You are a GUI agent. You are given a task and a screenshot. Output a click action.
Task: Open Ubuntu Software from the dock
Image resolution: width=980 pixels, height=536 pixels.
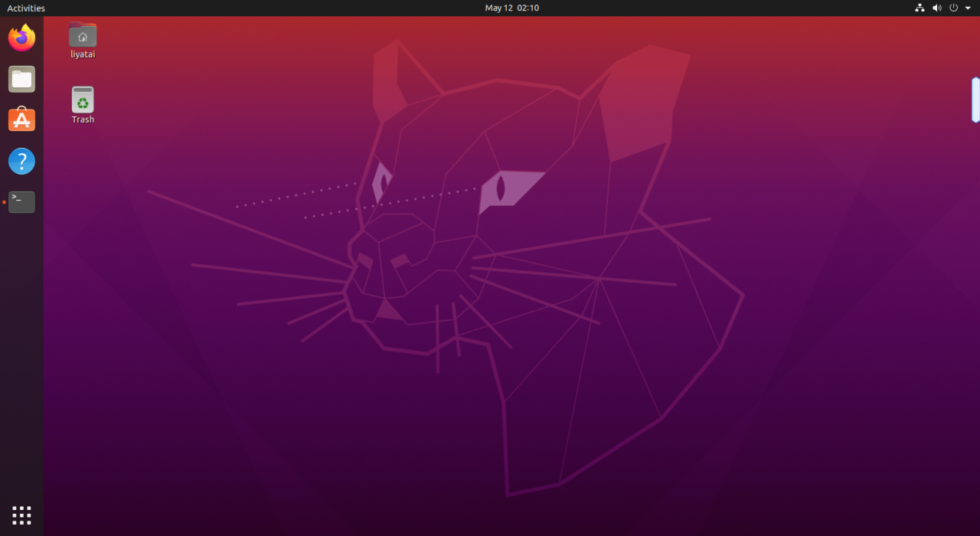21,120
